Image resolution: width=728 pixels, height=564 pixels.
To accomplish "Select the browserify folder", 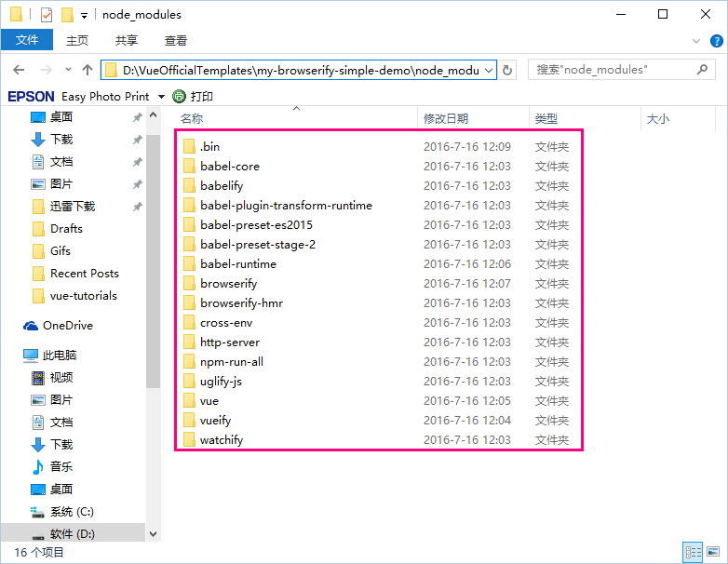I will 228,283.
